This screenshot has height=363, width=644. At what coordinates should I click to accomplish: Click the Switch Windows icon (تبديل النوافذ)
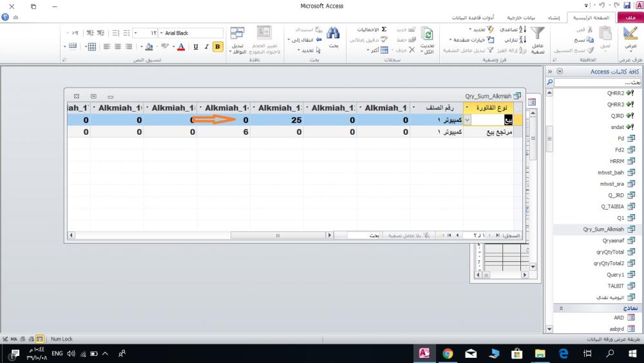coord(238,33)
